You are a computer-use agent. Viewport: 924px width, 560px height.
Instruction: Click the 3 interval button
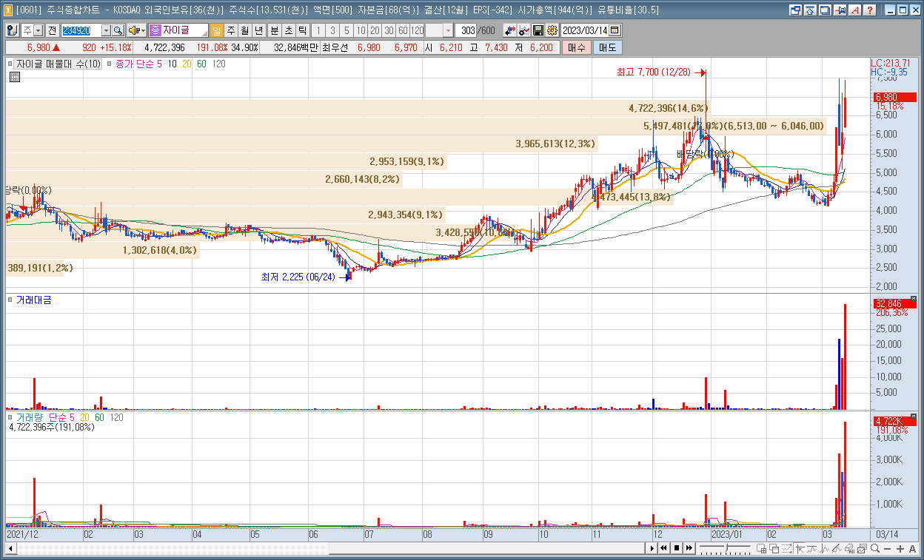(x=332, y=30)
